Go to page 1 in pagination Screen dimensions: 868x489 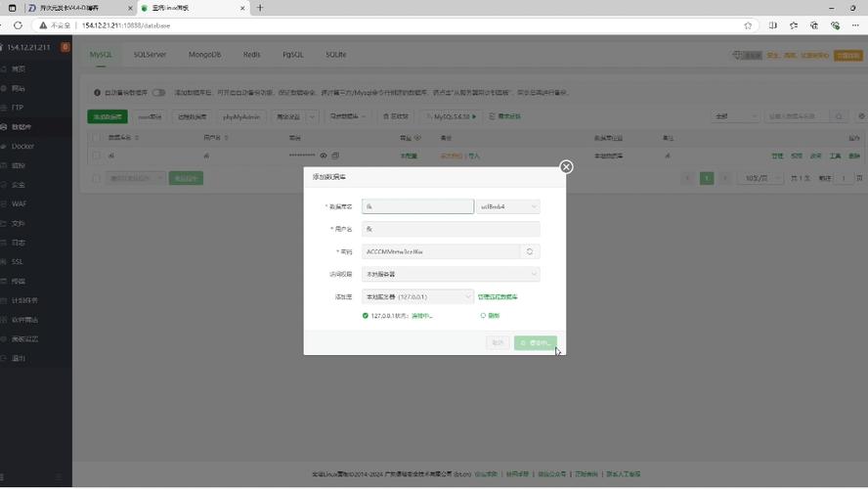click(707, 178)
